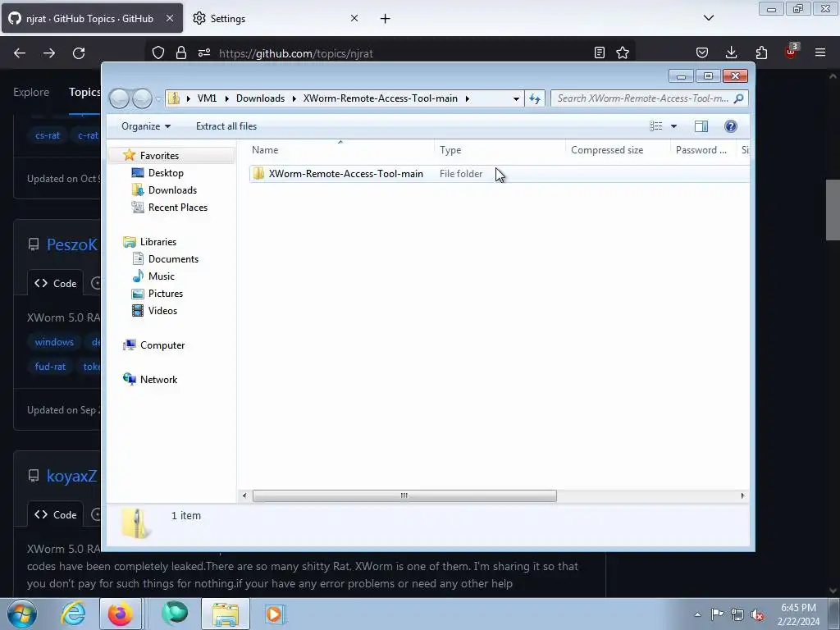Sort by Password column header
Image resolution: width=840 pixels, height=630 pixels.
pyautogui.click(x=703, y=150)
